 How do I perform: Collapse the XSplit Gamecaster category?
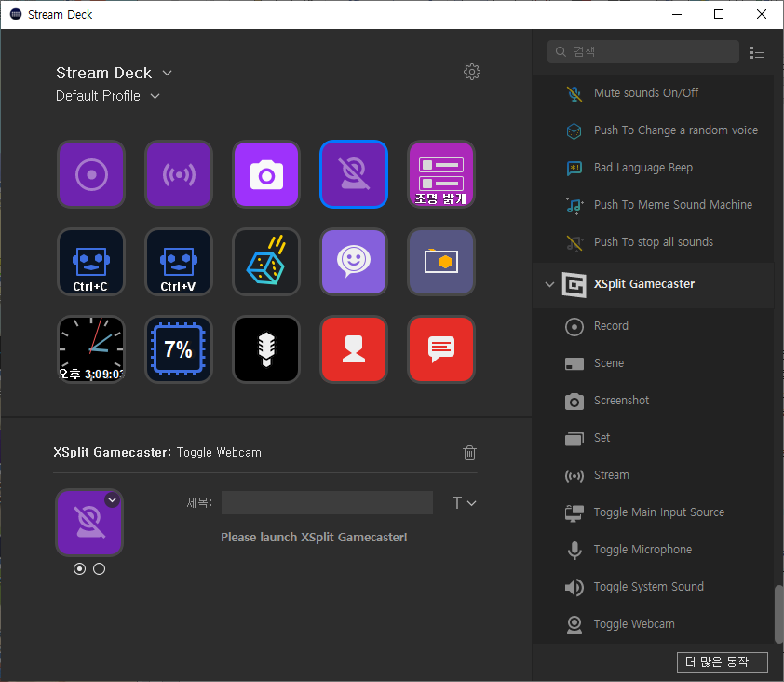pos(549,284)
